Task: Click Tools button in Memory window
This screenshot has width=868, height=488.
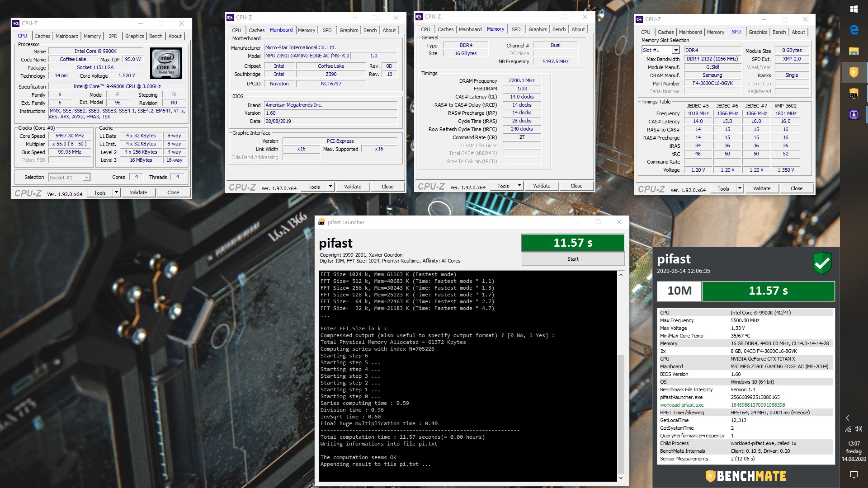Action: click(503, 186)
